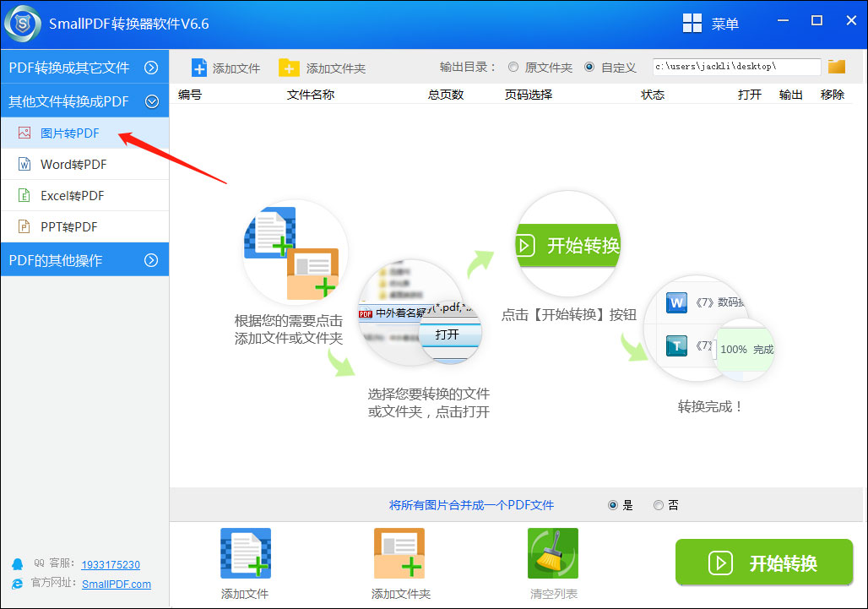This screenshot has width=868, height=609.
Task: Click the output directory path field
Action: (x=735, y=65)
